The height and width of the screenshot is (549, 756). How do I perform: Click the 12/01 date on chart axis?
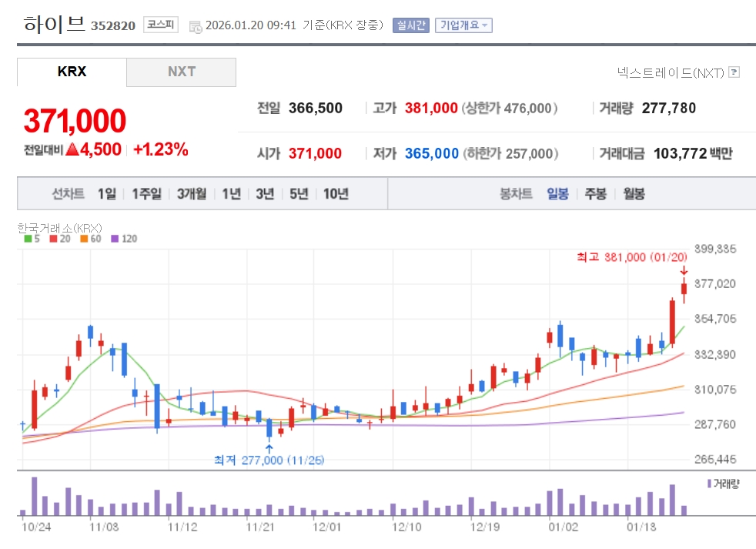click(326, 527)
